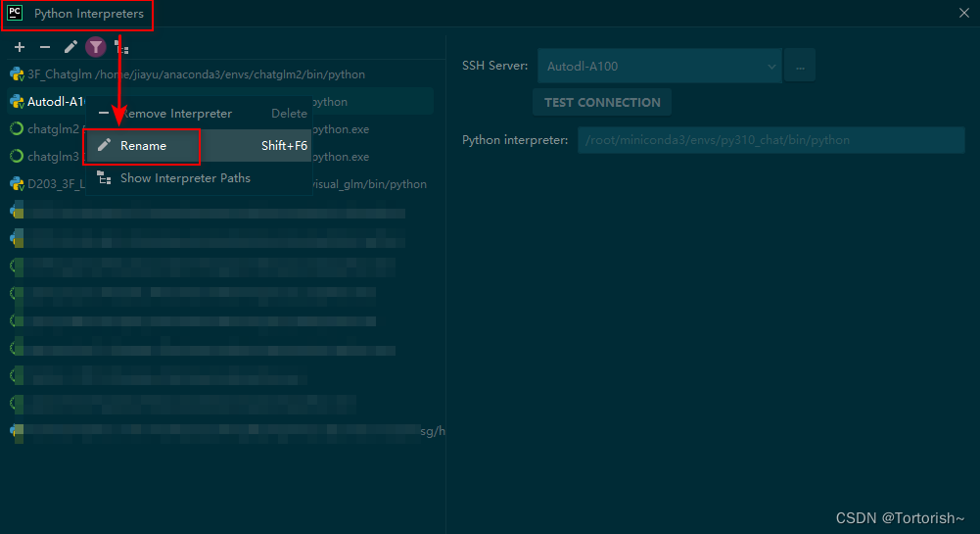Click the PyCharm logo in title bar
The image size is (980, 534).
15,13
